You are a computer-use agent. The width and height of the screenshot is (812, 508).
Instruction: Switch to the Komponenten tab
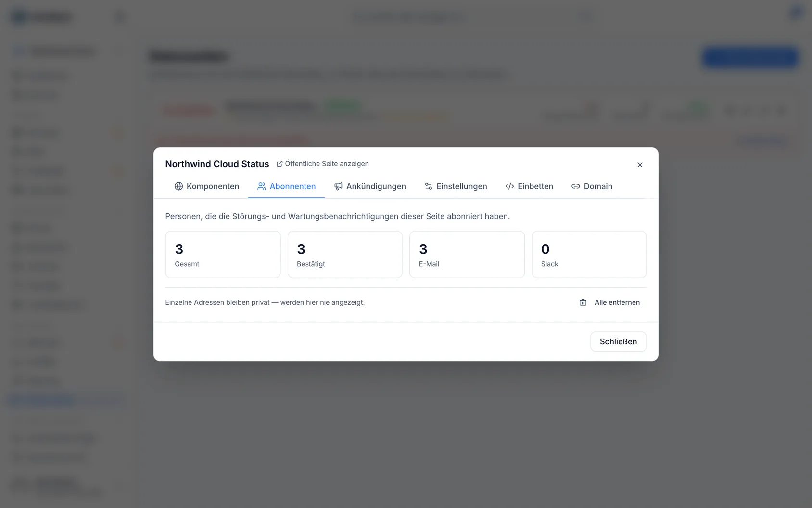point(207,186)
